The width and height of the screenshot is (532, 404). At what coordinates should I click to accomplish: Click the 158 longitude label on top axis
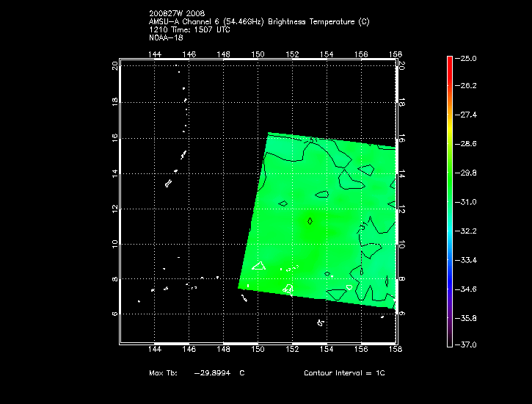pyautogui.click(x=396, y=54)
